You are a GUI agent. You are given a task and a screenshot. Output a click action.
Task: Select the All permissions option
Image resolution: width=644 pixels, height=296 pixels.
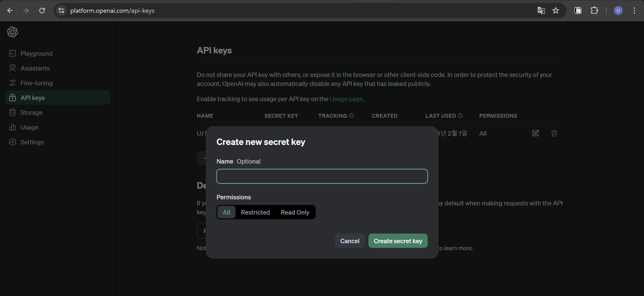tap(226, 212)
